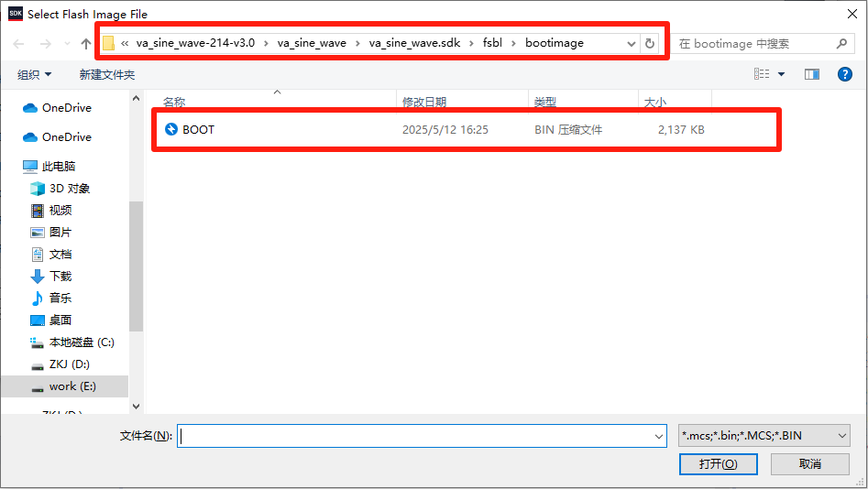Sort by 大小 column header
Viewport: 868px width, 489px height.
[654, 102]
